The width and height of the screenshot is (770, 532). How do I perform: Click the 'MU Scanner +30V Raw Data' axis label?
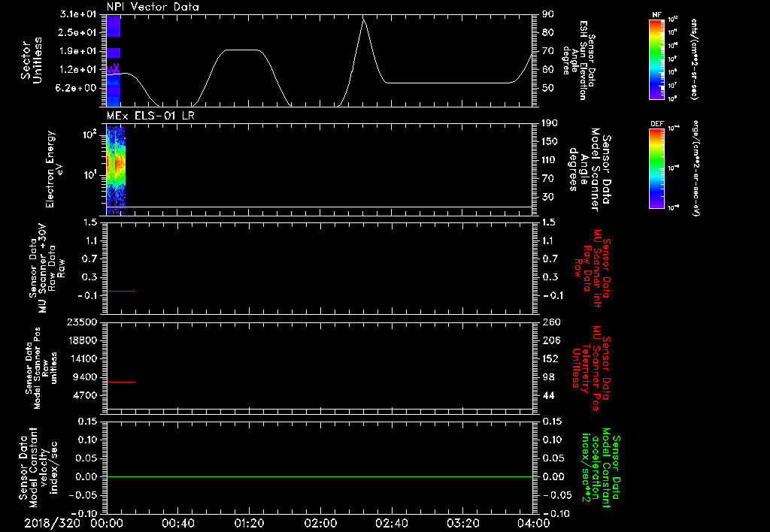click(47, 268)
